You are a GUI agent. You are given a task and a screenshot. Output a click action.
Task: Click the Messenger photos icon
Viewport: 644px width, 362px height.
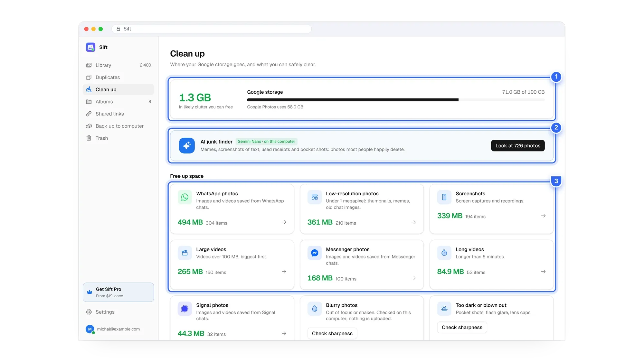pyautogui.click(x=315, y=253)
